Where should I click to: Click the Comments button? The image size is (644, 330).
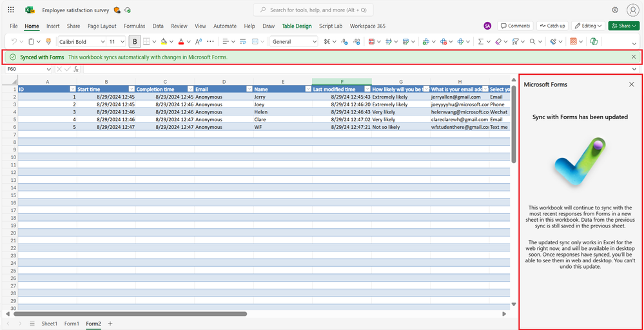(515, 26)
